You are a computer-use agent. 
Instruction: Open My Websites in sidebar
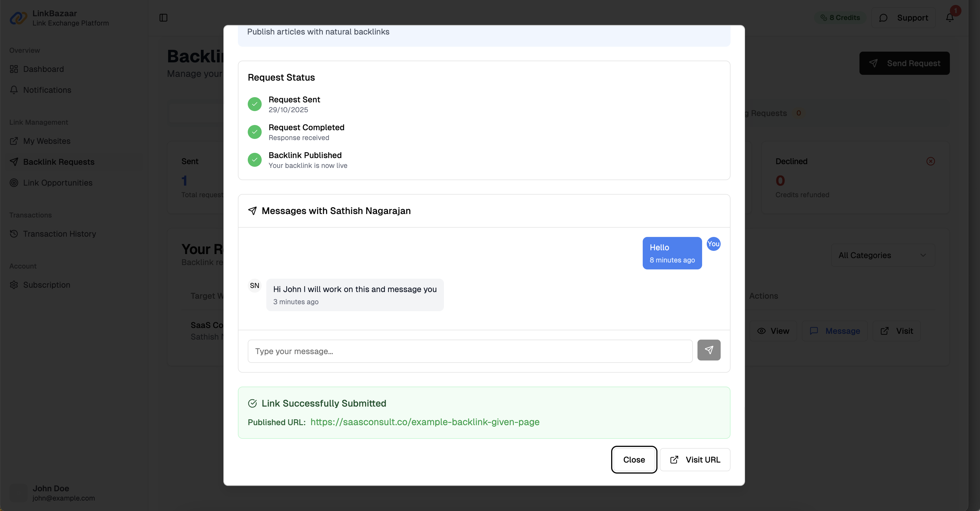coord(46,141)
